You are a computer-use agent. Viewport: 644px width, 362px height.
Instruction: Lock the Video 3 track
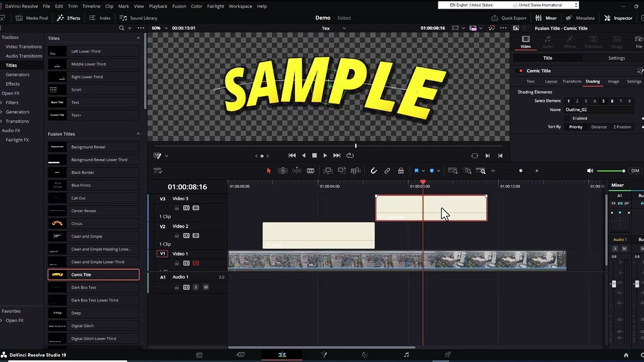177,208
